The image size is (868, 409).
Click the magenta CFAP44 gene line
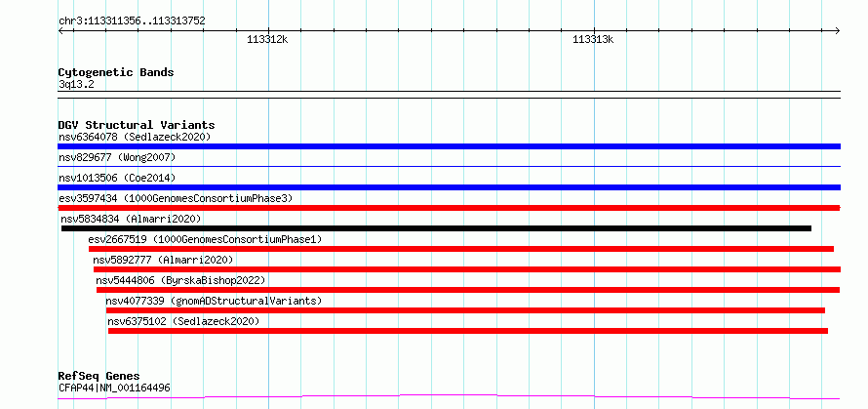[x=449, y=397]
